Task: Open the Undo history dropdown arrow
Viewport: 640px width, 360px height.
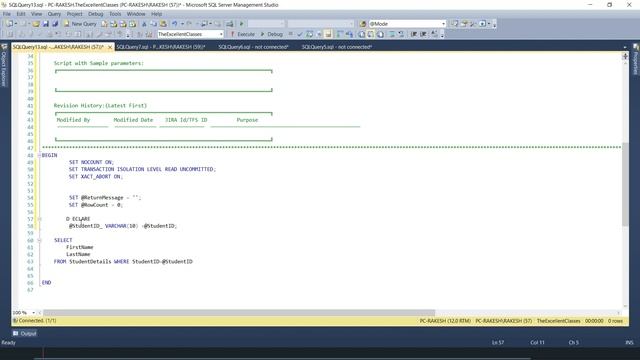Action: point(182,24)
